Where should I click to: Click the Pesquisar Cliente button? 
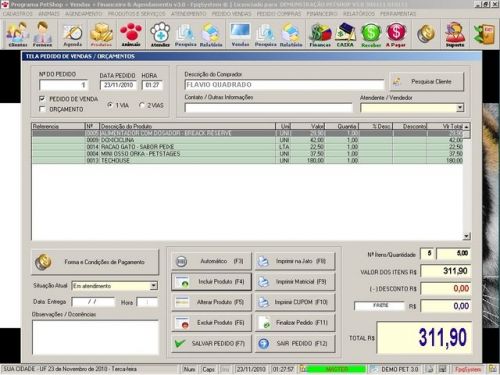(426, 81)
